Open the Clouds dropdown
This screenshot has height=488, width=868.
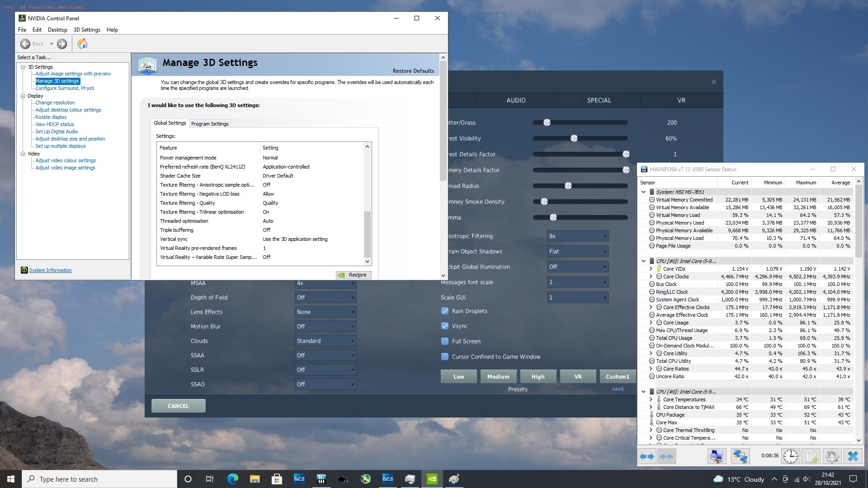pyautogui.click(x=325, y=341)
